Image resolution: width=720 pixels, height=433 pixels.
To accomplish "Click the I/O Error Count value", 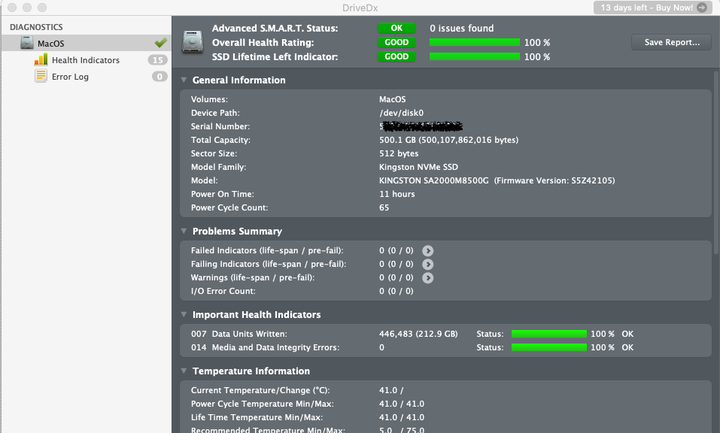I will pos(396,291).
